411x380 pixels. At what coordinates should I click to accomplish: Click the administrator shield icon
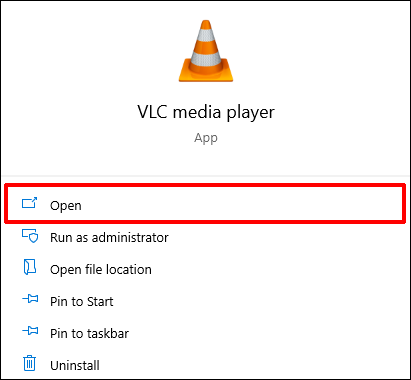tap(30, 236)
